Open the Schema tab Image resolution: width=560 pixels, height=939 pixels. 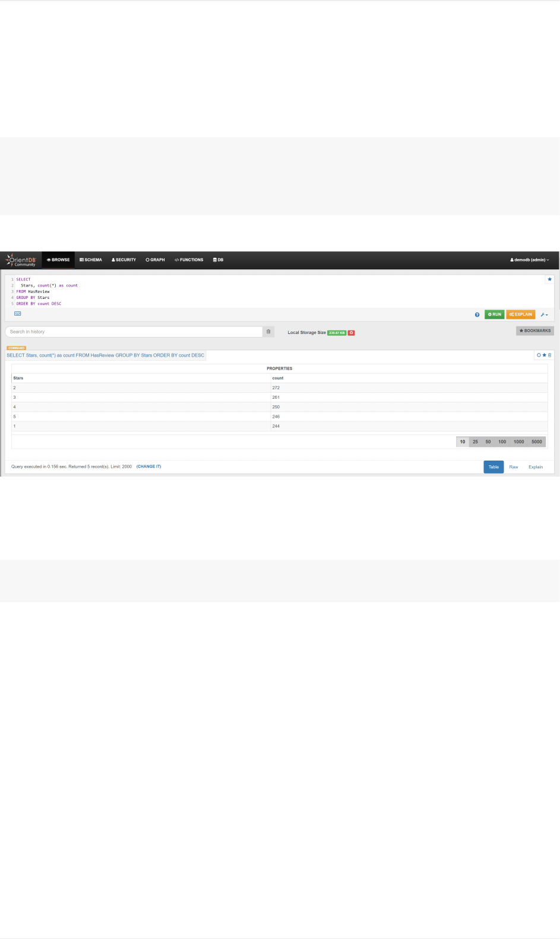91,260
